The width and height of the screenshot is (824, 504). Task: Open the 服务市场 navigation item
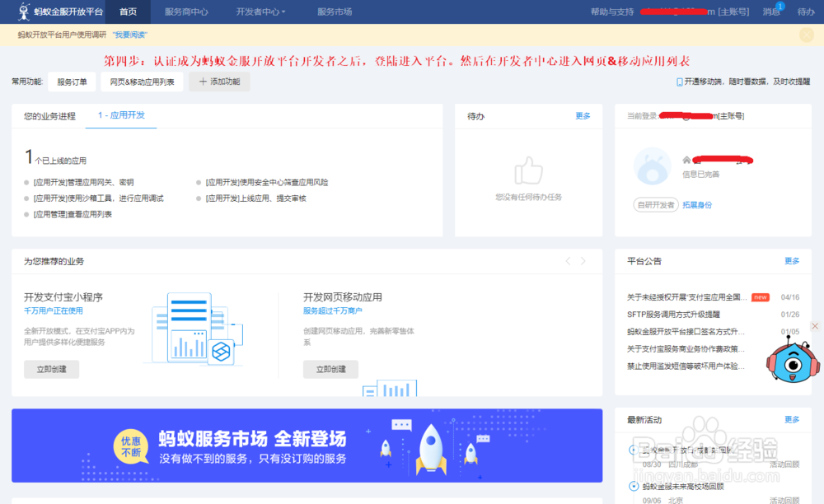335,12
